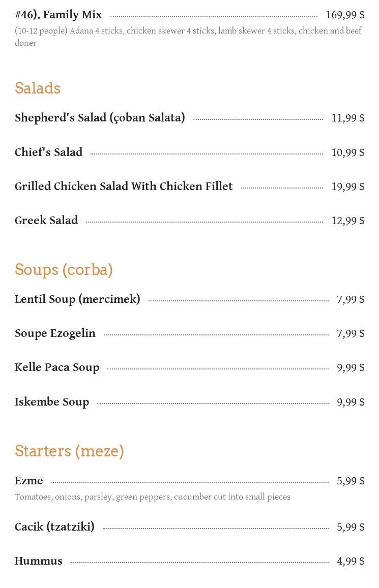
Task: Click the Family Mix description text
Action: [x=188, y=37]
